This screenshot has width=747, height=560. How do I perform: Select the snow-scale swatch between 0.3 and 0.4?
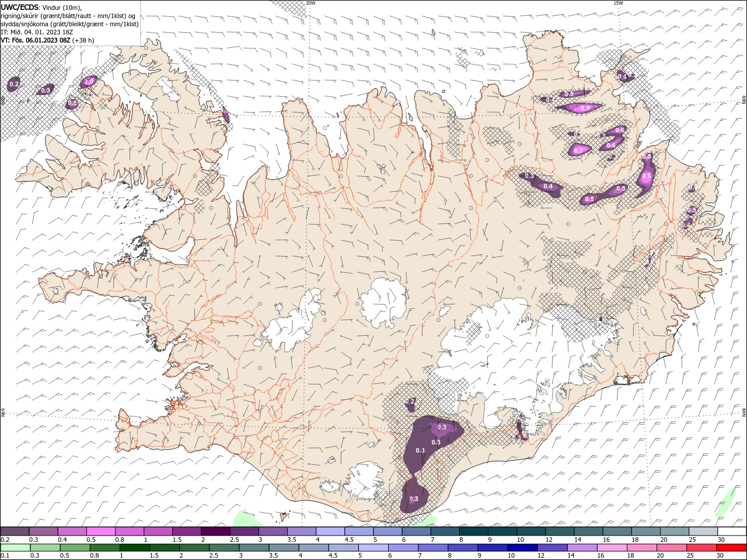pyautogui.click(x=44, y=531)
